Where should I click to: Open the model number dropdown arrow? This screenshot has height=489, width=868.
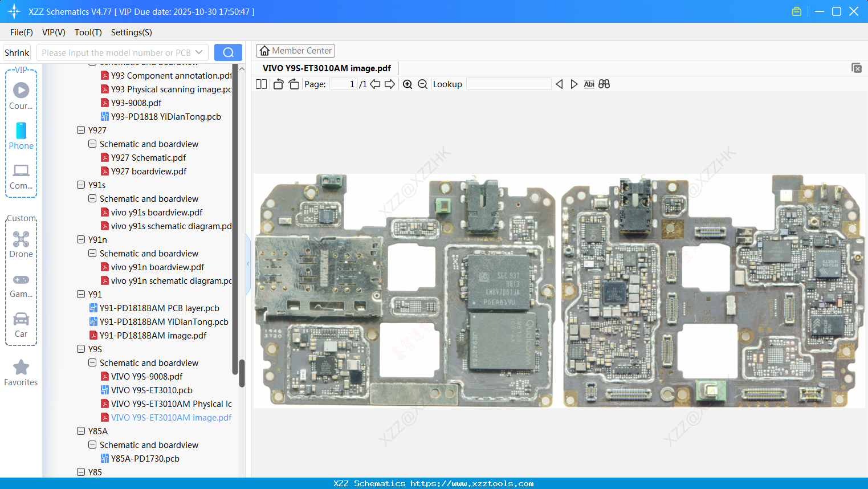(x=199, y=52)
